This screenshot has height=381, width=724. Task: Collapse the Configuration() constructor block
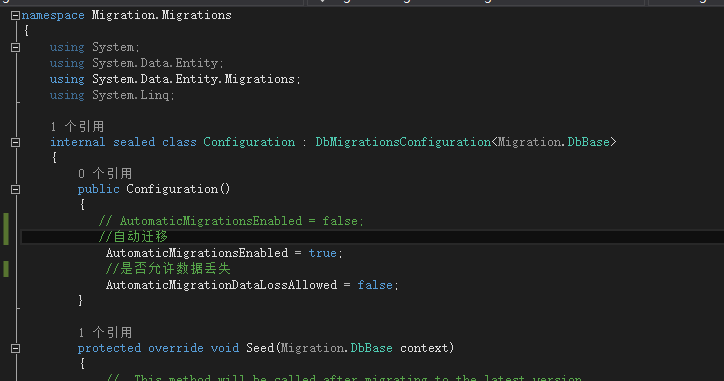tap(15, 190)
